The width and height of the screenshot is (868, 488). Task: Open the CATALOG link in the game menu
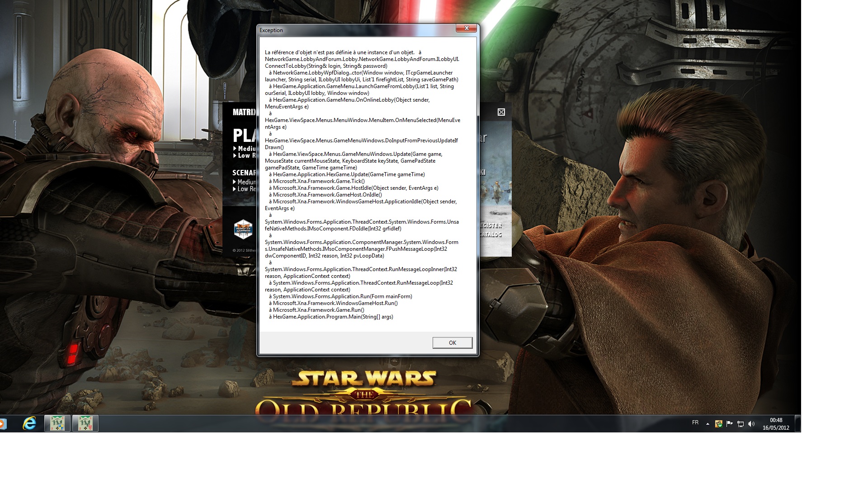pos(491,235)
